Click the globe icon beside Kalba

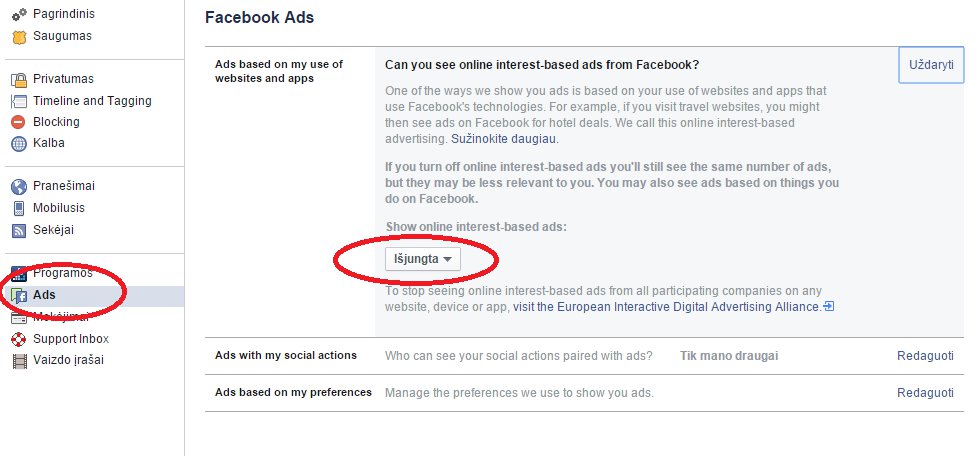pyautogui.click(x=19, y=144)
